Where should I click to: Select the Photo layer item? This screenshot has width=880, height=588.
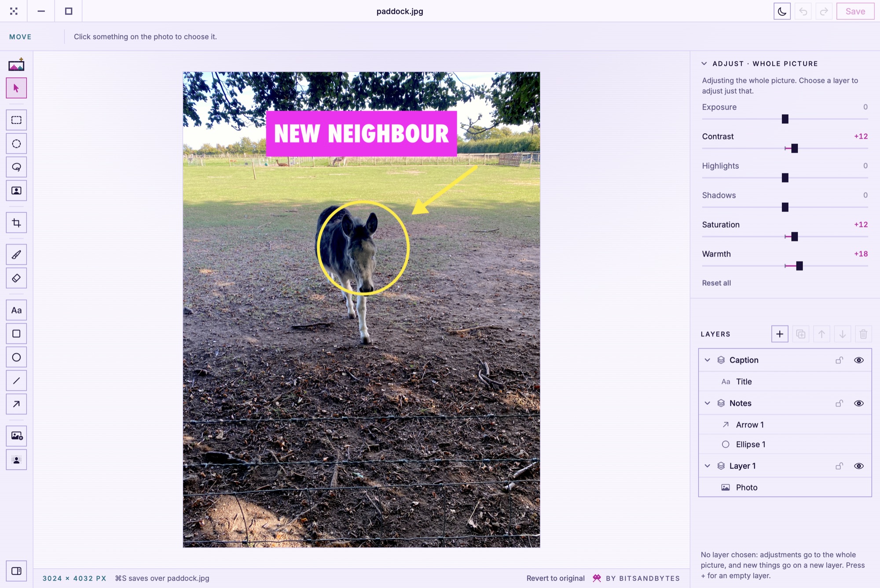(785, 488)
